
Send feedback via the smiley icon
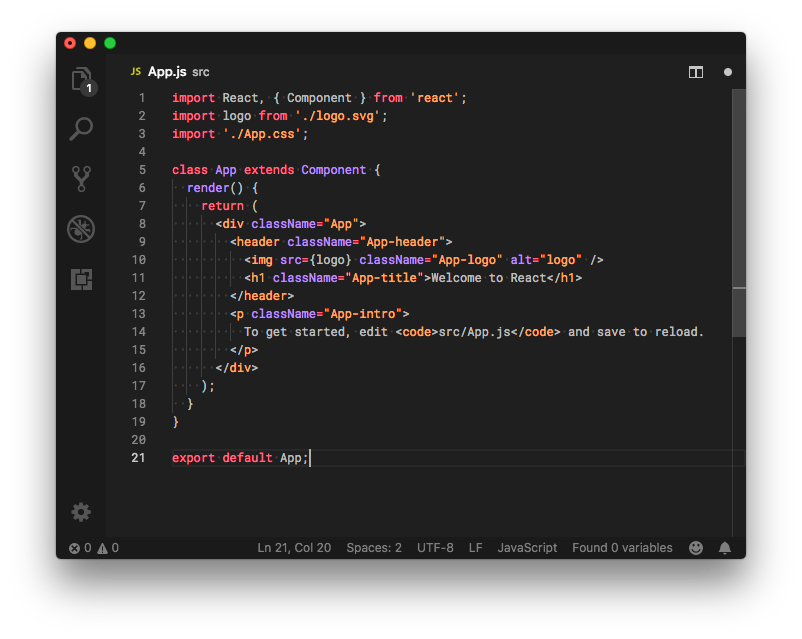point(696,547)
